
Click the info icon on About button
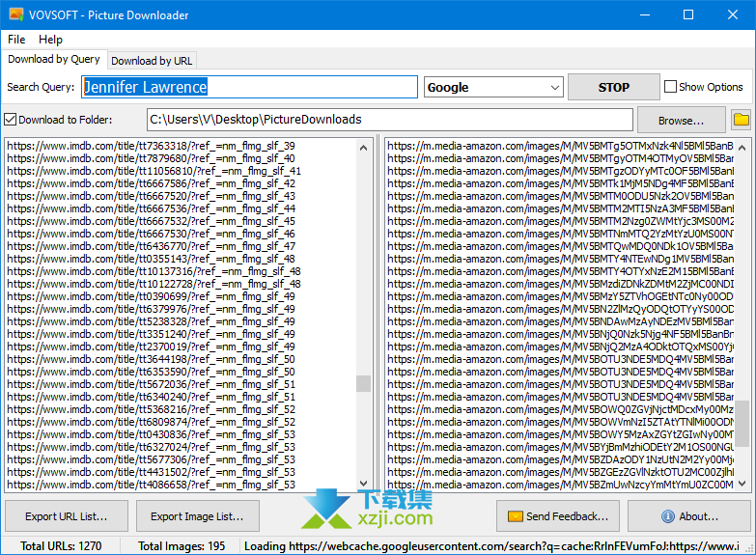[x=668, y=516]
